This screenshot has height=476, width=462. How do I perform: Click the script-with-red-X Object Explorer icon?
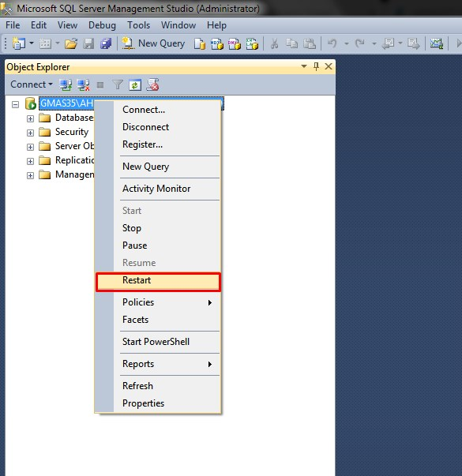tap(152, 85)
